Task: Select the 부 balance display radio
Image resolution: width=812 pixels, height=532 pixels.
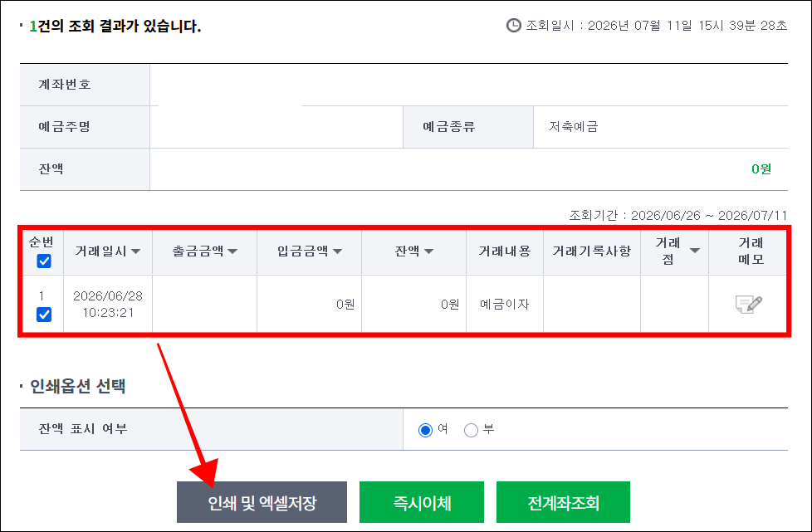Action: point(471,430)
